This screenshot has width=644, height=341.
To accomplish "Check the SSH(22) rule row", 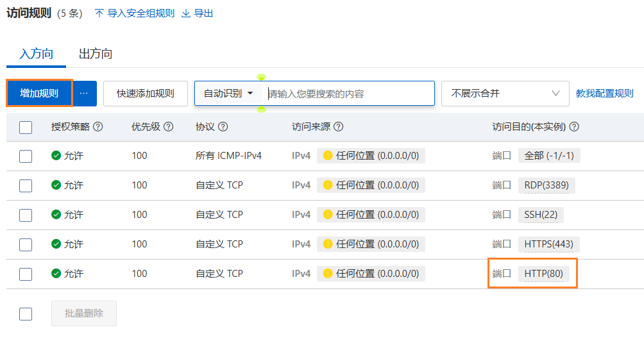I will [26, 215].
